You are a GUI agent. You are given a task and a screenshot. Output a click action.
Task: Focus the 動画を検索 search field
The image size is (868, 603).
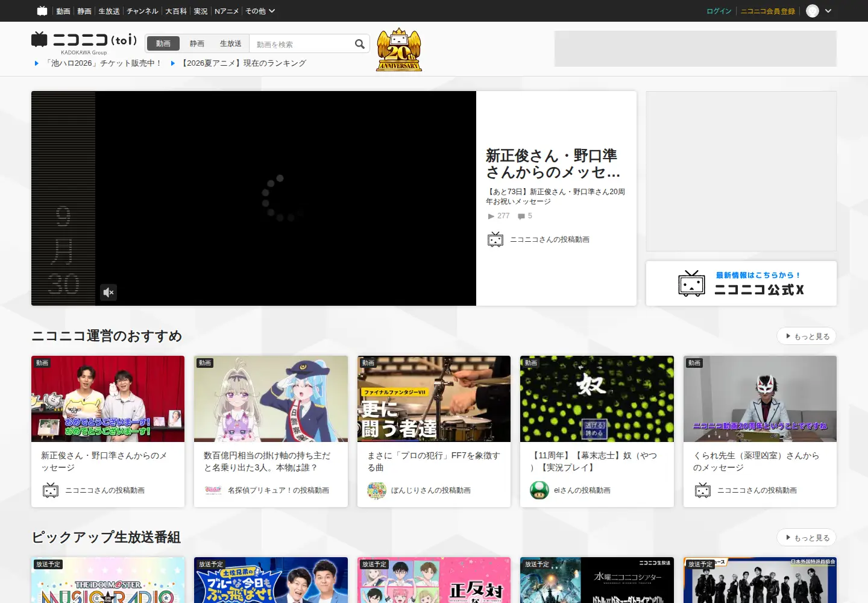[301, 44]
